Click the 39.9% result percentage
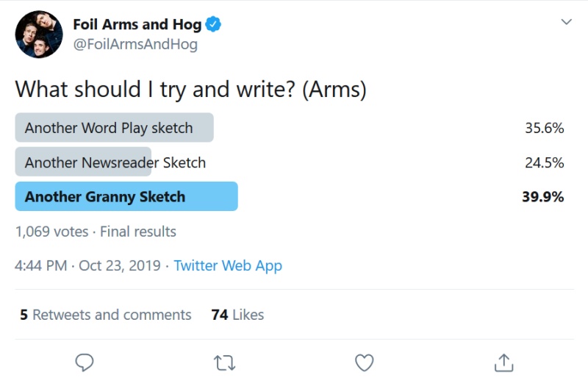This screenshot has height=386, width=588. (543, 196)
